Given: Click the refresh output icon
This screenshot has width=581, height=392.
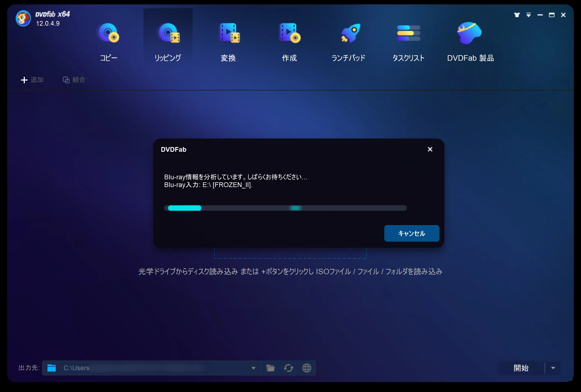Looking at the screenshot, I should [289, 368].
